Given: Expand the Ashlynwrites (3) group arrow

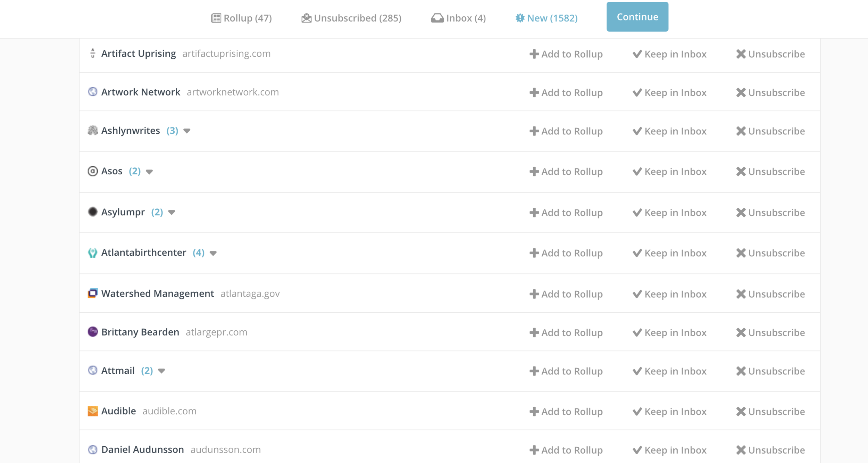Looking at the screenshot, I should tap(187, 131).
